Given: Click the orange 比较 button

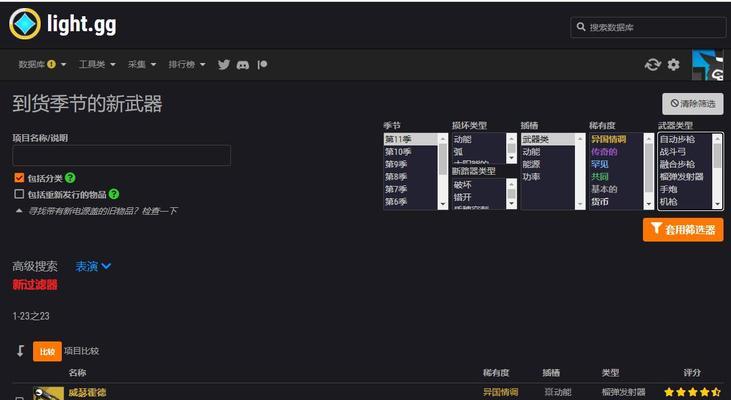Looking at the screenshot, I should click(x=47, y=352).
